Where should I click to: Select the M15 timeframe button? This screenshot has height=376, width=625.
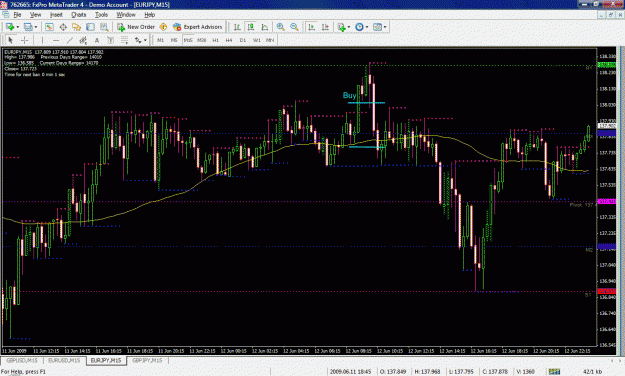(x=188, y=40)
